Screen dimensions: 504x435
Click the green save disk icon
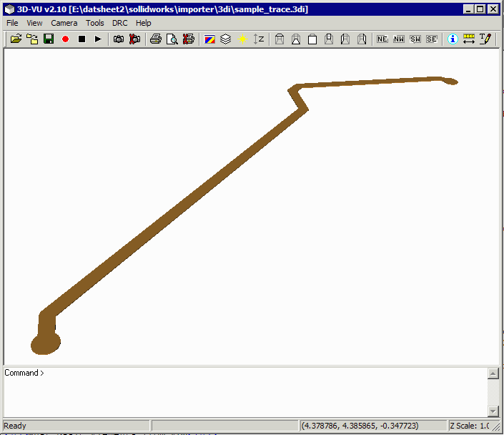click(x=49, y=39)
